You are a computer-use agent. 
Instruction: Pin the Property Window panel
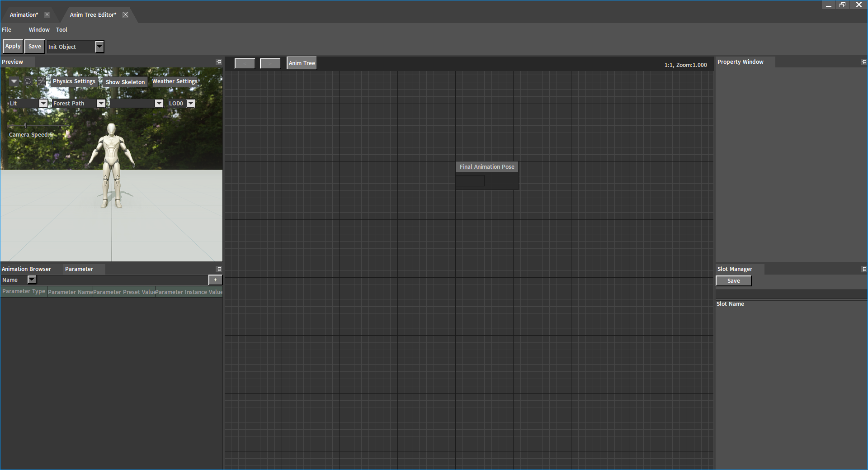tap(864, 62)
